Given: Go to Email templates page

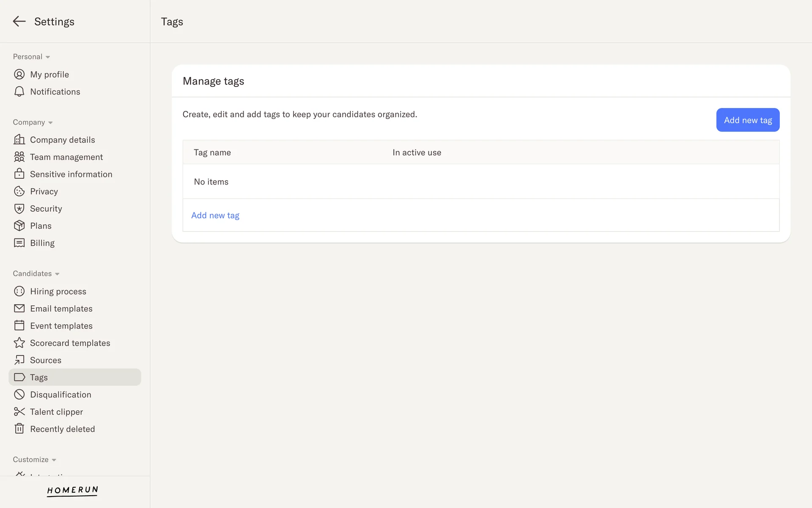Looking at the screenshot, I should click(61, 309).
